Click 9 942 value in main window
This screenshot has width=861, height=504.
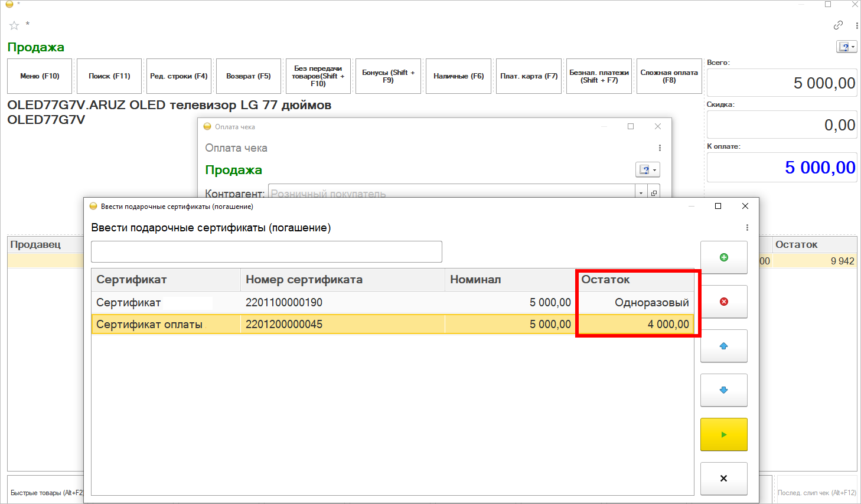843,261
